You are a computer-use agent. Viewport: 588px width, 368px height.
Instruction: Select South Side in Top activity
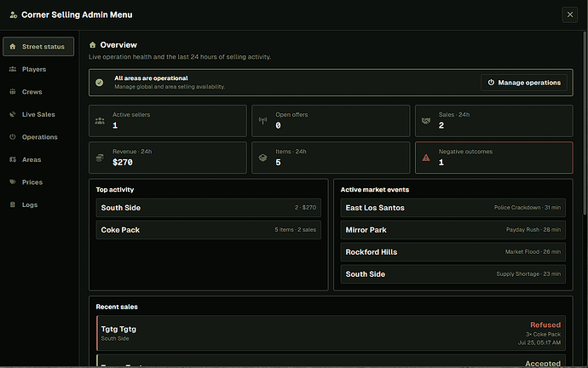click(209, 208)
